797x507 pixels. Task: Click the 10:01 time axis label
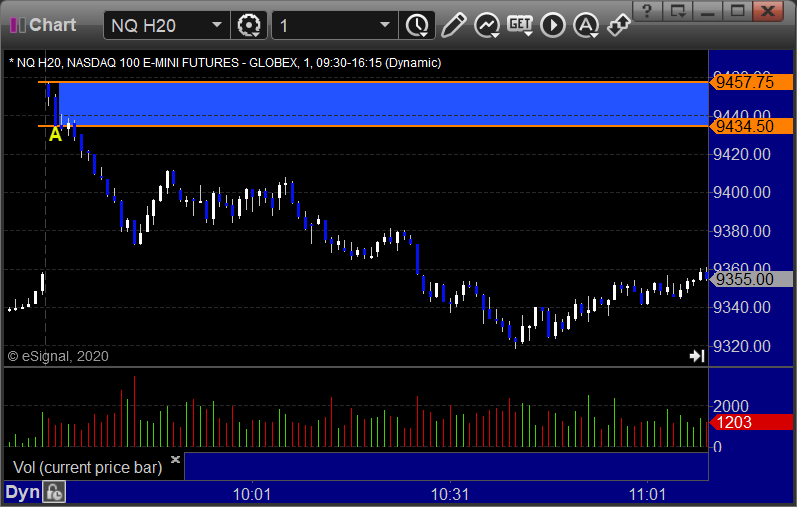(x=252, y=494)
